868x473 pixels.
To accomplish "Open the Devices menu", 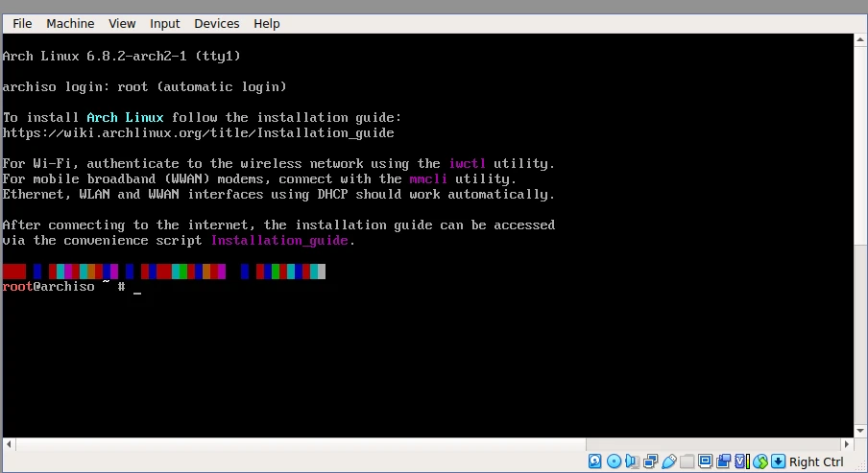I will pyautogui.click(x=216, y=23).
